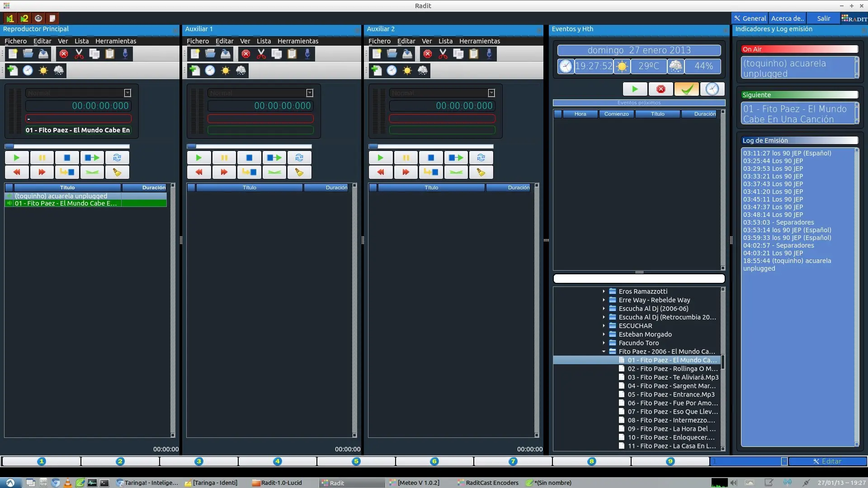Viewport: 868px width, 488px height.
Task: Click the new playlist icon in Reproductor Principal
Action: coord(13,54)
